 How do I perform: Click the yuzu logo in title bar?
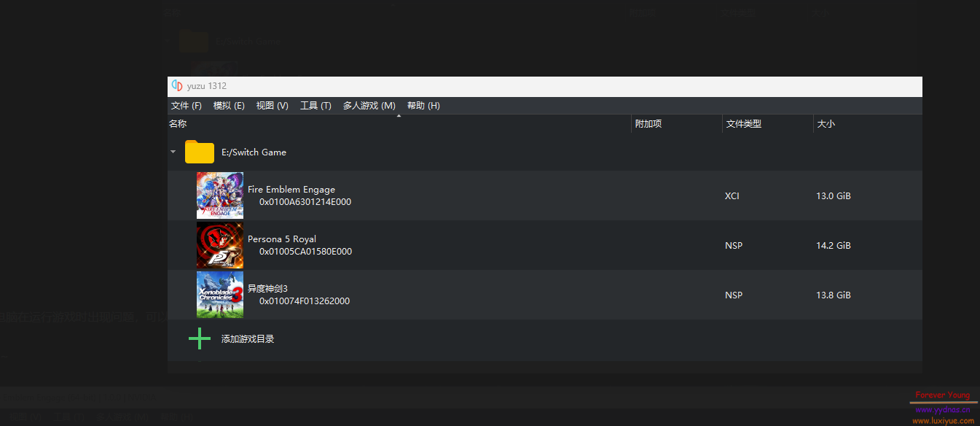177,86
